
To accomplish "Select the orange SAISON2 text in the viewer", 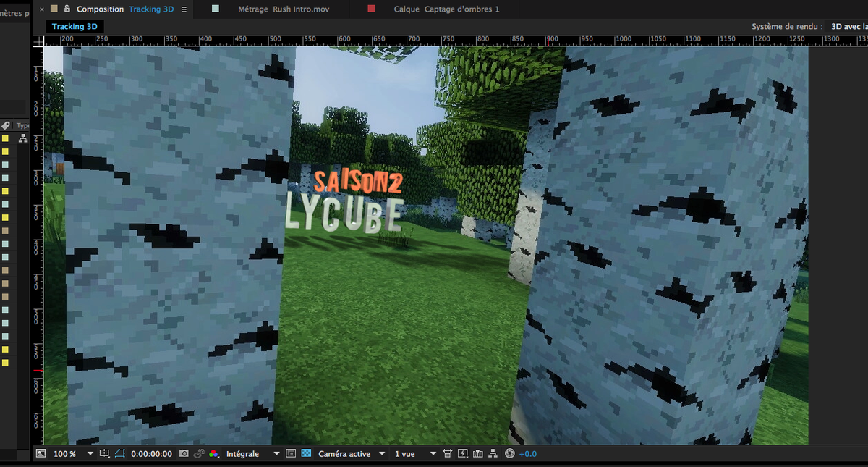I will tap(357, 182).
